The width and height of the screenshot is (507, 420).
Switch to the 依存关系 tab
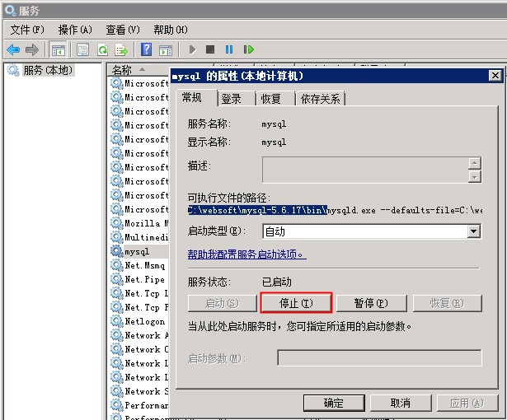[x=321, y=99]
